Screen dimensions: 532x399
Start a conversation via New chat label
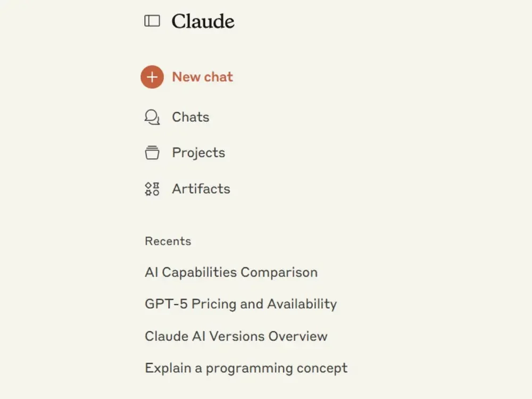pos(203,77)
